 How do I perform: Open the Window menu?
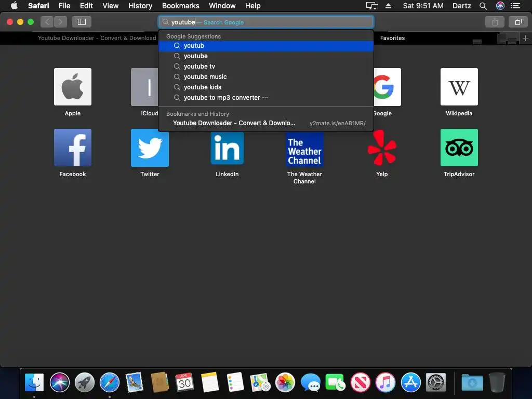click(222, 6)
